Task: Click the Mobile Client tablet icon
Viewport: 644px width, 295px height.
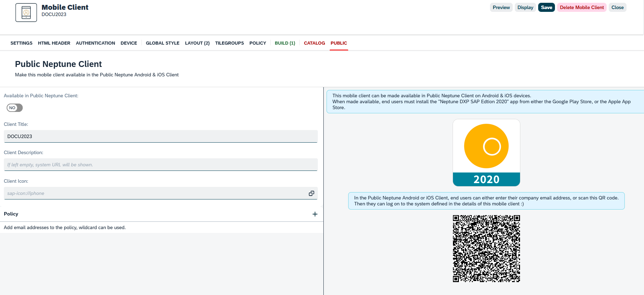Action: [x=26, y=13]
